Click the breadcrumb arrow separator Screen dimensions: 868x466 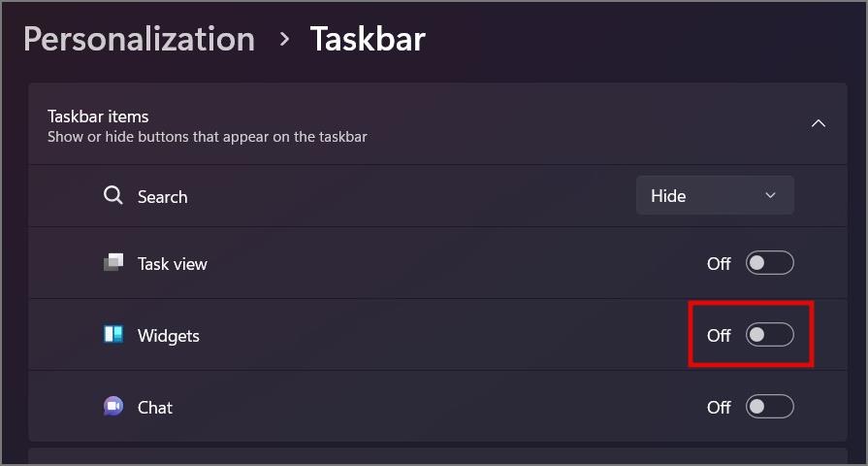[284, 40]
